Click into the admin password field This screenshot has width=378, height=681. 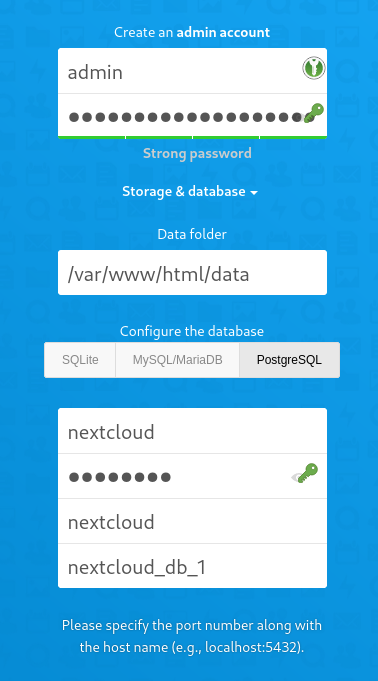click(x=192, y=115)
